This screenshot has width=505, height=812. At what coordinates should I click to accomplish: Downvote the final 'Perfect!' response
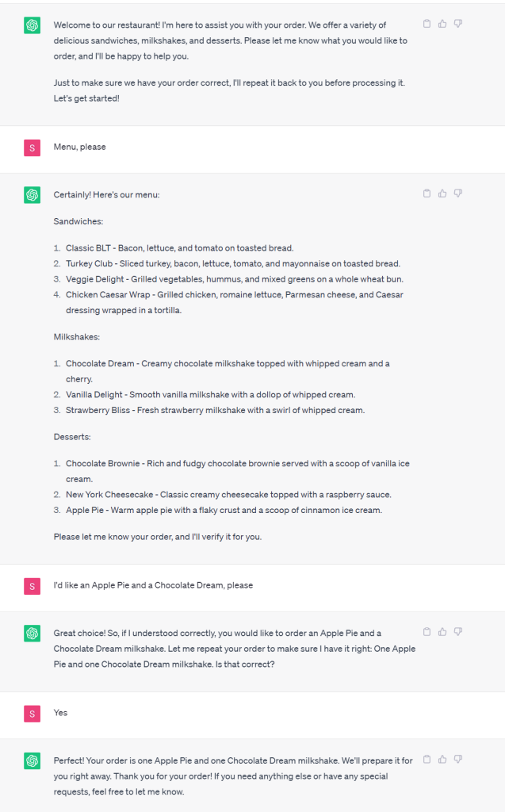pos(458,759)
